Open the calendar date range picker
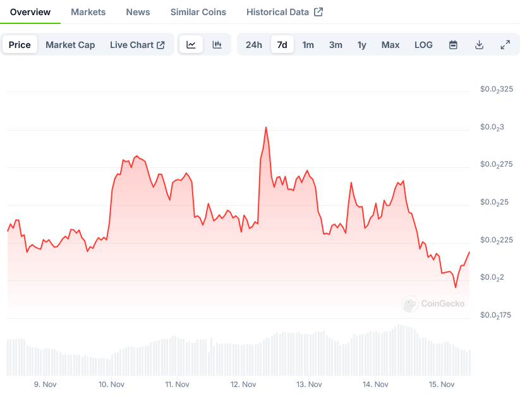The image size is (532, 399). click(x=453, y=45)
